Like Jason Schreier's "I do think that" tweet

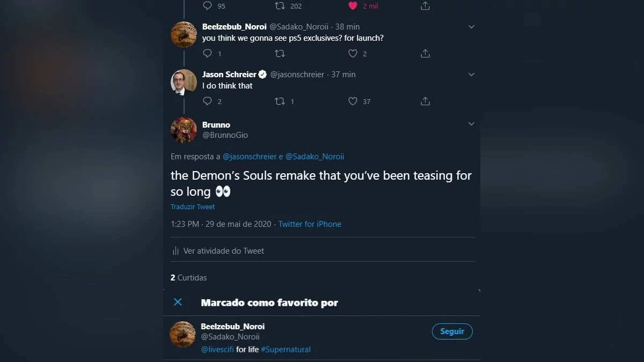click(x=353, y=101)
